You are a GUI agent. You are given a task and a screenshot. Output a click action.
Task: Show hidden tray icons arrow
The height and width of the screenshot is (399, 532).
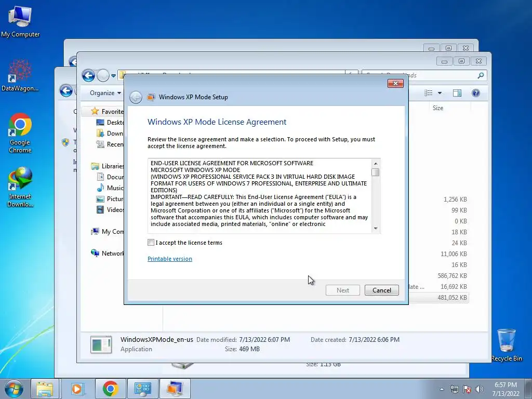(442, 389)
